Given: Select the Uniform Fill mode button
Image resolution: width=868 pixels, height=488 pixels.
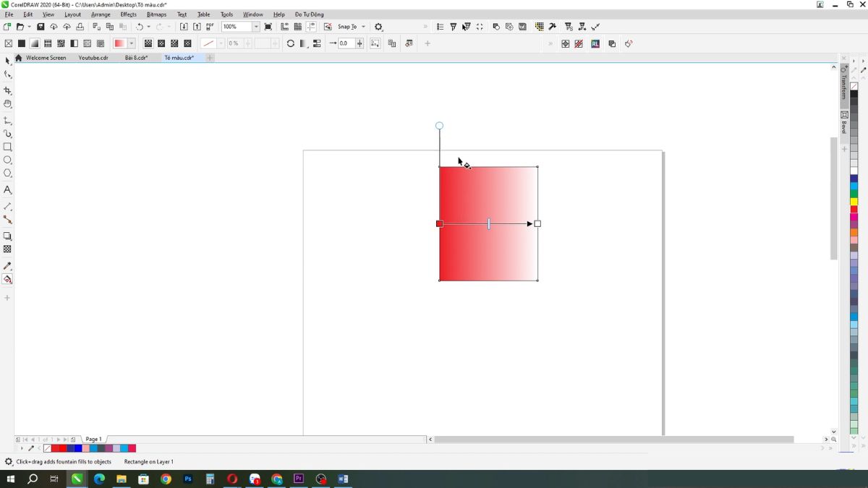Looking at the screenshot, I should click(x=22, y=43).
